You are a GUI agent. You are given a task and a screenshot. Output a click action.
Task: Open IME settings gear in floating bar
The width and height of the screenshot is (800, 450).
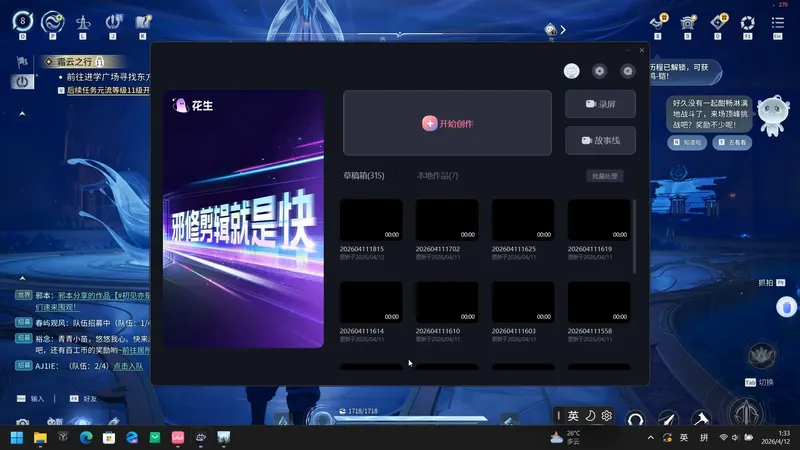point(606,416)
